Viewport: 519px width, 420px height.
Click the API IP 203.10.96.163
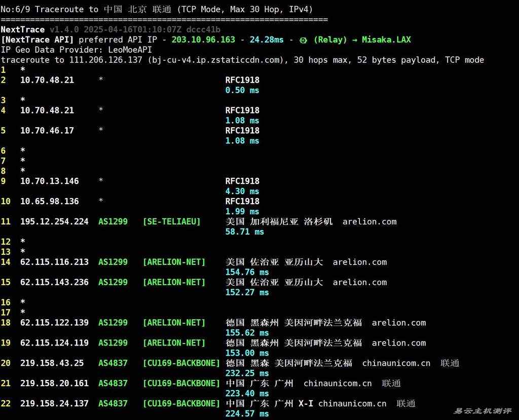[x=203, y=40]
